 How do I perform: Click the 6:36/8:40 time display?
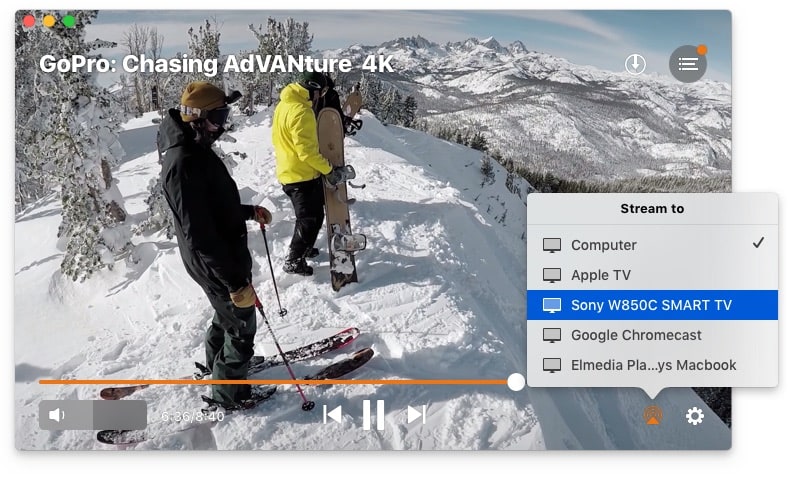tap(193, 417)
